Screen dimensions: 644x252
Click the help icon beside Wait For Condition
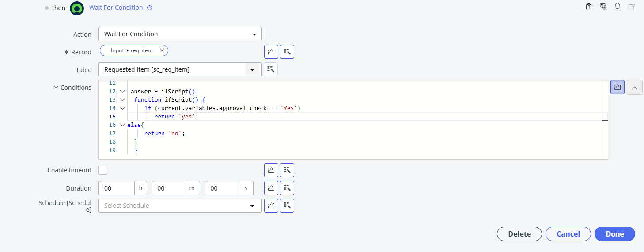tap(149, 8)
